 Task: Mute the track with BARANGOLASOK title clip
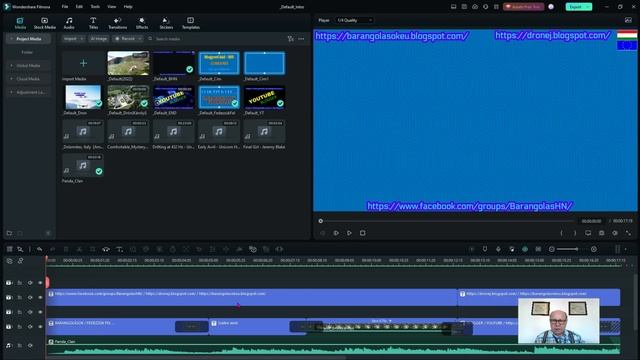tap(30, 327)
